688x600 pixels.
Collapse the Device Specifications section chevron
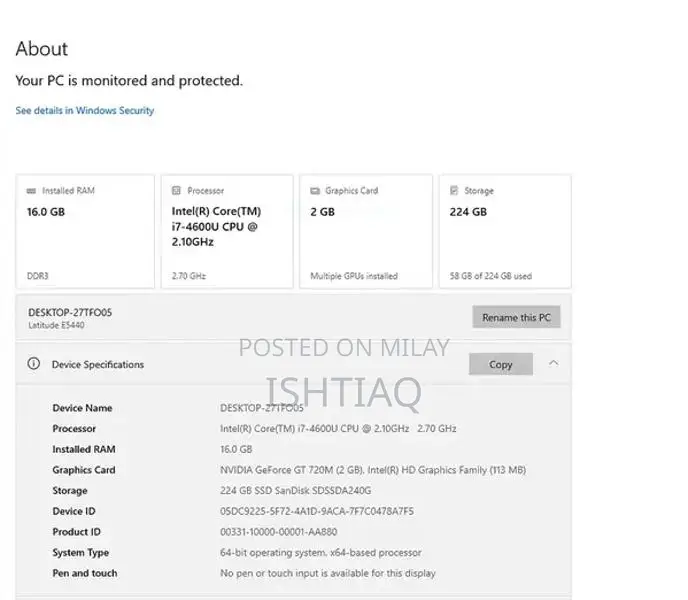554,363
